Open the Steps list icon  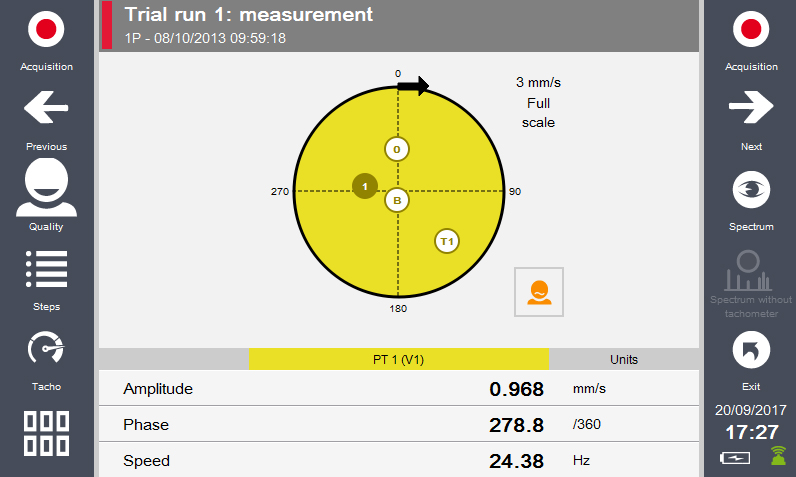tap(46, 268)
